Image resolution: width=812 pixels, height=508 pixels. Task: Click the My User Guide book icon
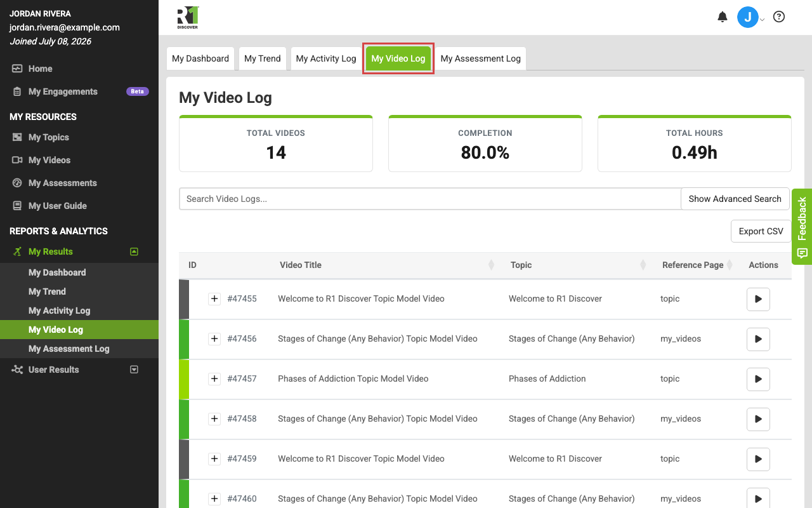[x=17, y=206]
